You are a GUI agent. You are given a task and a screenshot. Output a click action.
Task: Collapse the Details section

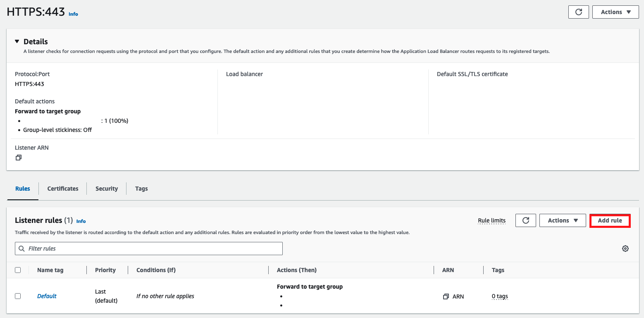[17, 41]
